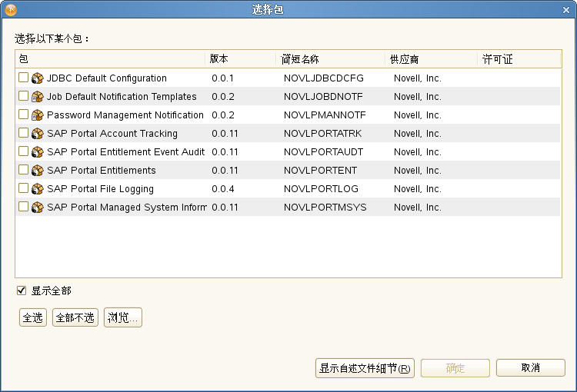
Task: Click the SAP Portal Entitlement Event Audit icon
Action: tap(37, 151)
